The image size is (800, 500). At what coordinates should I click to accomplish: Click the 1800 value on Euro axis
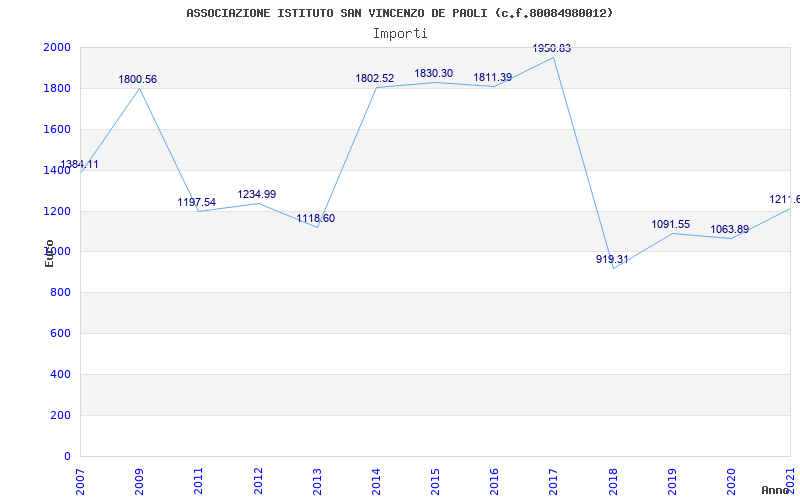(x=57, y=88)
